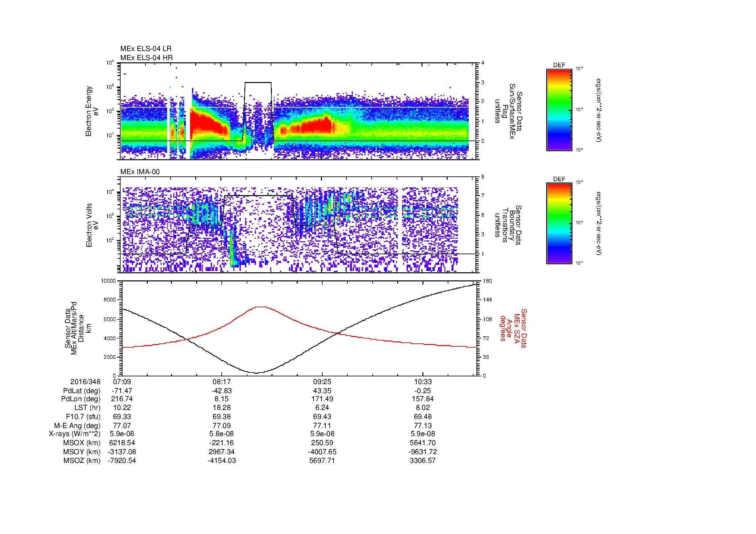Click PdLon value 171.49
756x534 pixels.
pyautogui.click(x=322, y=399)
